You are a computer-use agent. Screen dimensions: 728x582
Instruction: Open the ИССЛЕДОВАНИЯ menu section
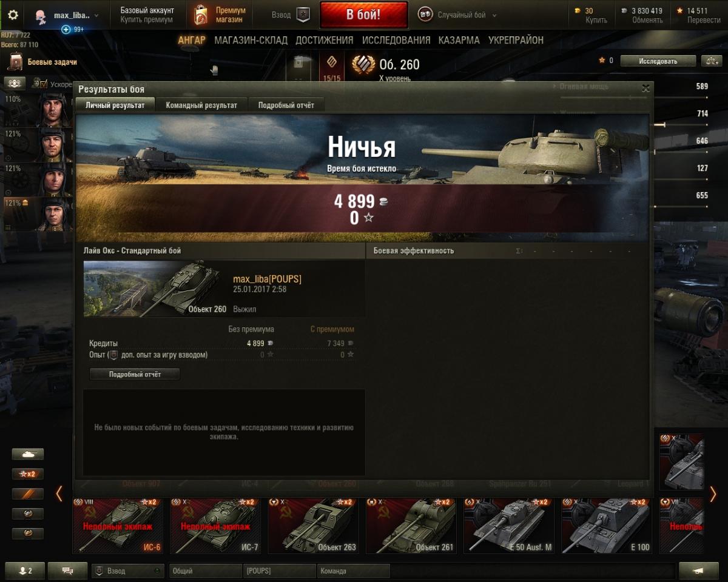(x=396, y=40)
